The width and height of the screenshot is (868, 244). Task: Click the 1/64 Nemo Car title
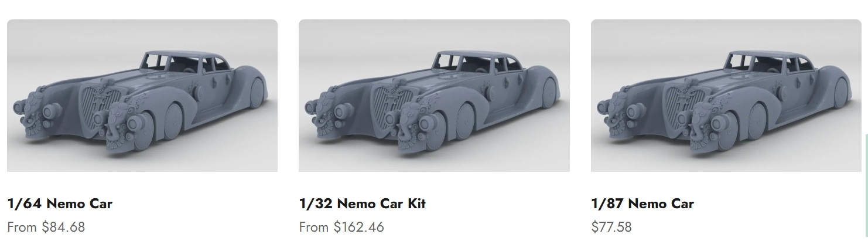click(60, 204)
